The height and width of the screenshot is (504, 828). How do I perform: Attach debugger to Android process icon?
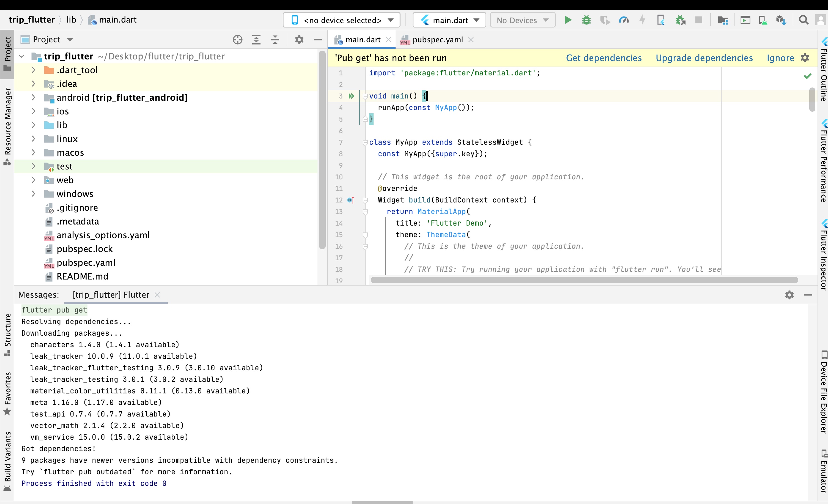coord(681,20)
